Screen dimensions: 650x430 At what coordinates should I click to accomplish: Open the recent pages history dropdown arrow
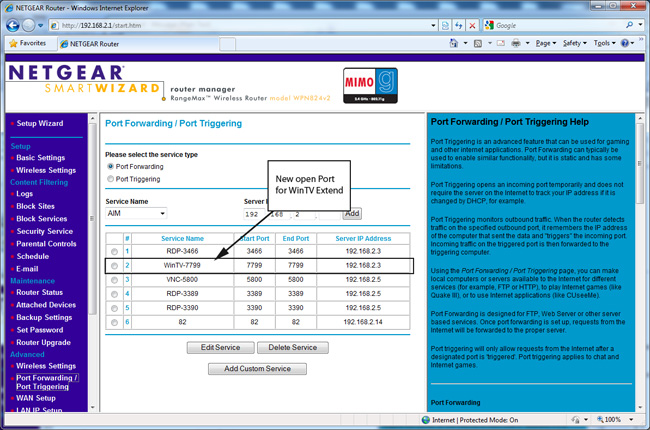point(41,26)
